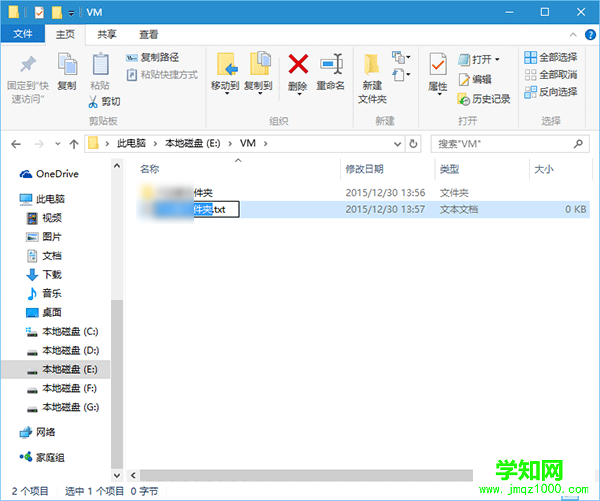The image size is (600, 501).
Task: Sort by the Type (类型) column
Action: tap(449, 169)
